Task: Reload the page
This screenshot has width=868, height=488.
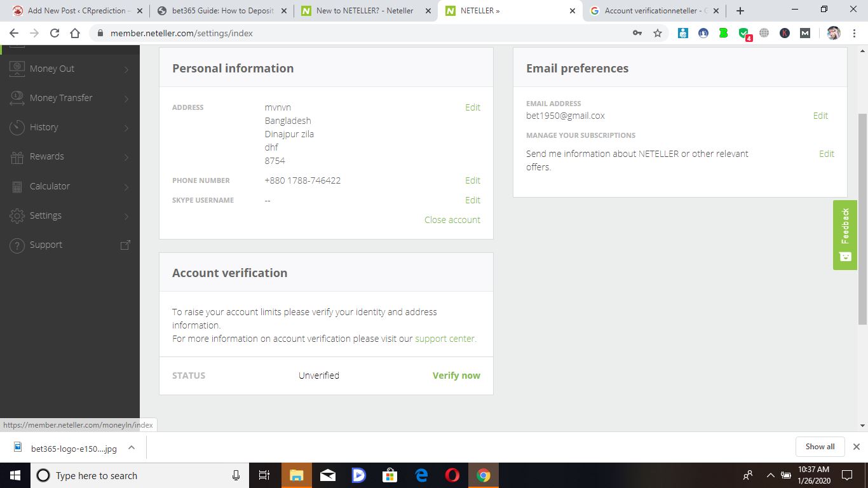Action: point(55,33)
